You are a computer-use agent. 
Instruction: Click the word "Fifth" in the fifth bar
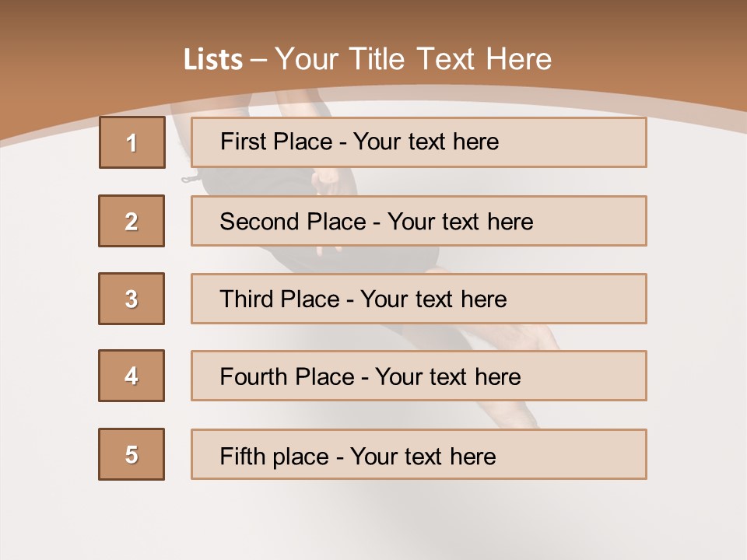click(x=243, y=456)
